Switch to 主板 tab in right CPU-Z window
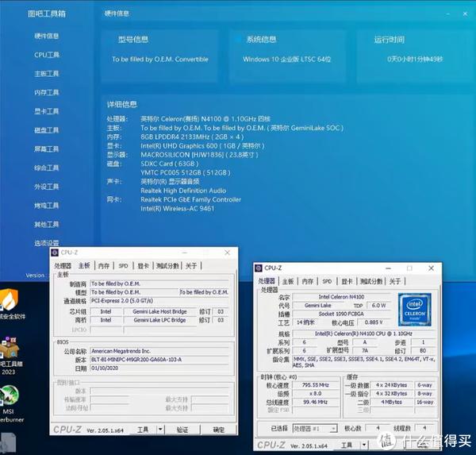The height and width of the screenshot is (455, 476). pos(288,282)
